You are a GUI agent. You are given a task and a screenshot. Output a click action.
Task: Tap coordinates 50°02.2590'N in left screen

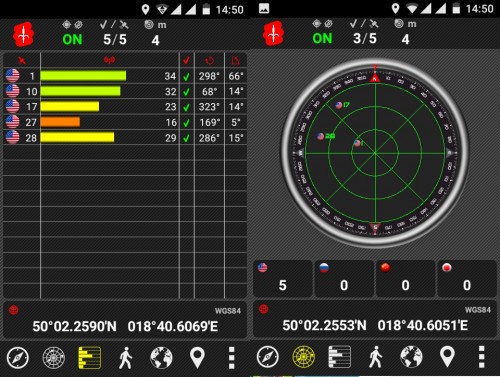pyautogui.click(x=74, y=327)
